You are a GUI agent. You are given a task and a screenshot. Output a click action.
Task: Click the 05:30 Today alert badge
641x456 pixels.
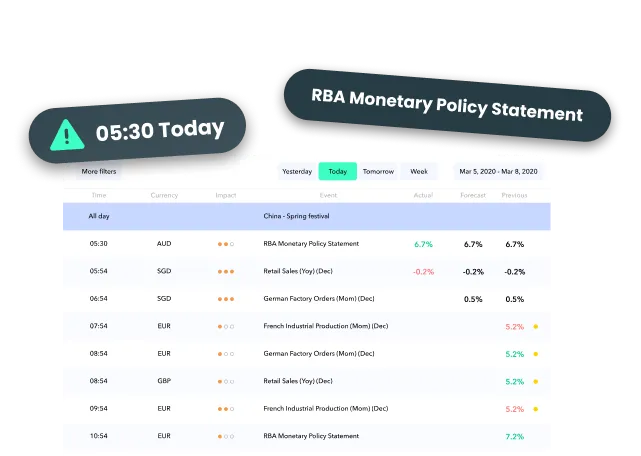coord(139,132)
